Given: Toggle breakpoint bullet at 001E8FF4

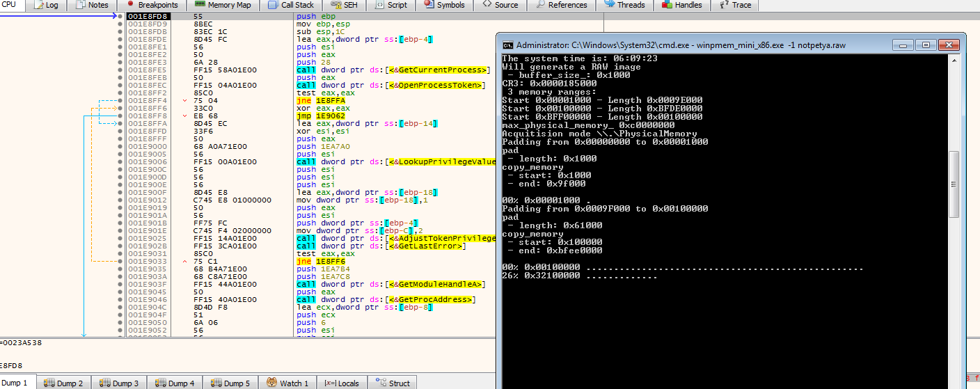Looking at the screenshot, I should (x=120, y=100).
